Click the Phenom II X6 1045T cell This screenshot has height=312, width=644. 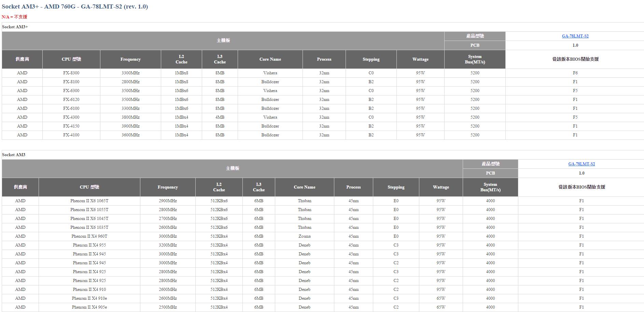click(x=89, y=219)
